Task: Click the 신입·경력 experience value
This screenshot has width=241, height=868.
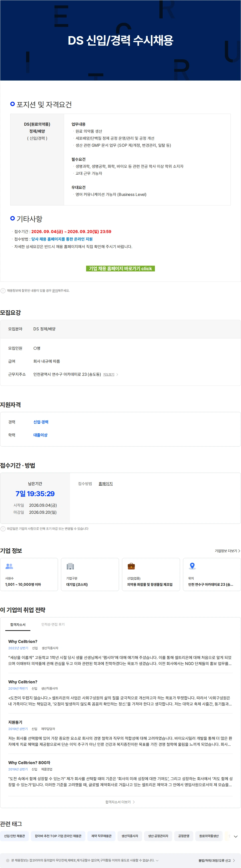Action: pyautogui.click(x=41, y=422)
